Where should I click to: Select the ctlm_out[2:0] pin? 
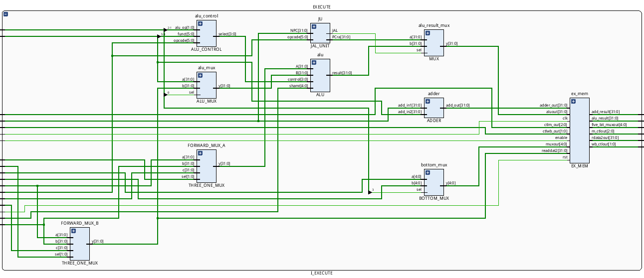pyautogui.click(x=555, y=125)
